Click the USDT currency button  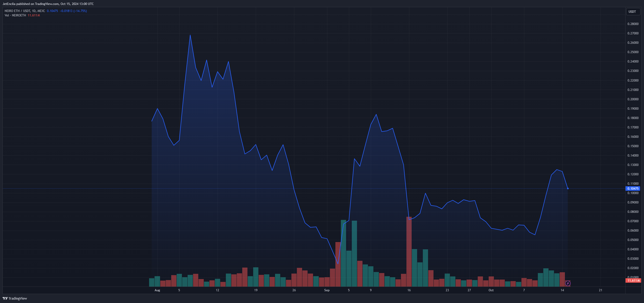click(x=633, y=12)
